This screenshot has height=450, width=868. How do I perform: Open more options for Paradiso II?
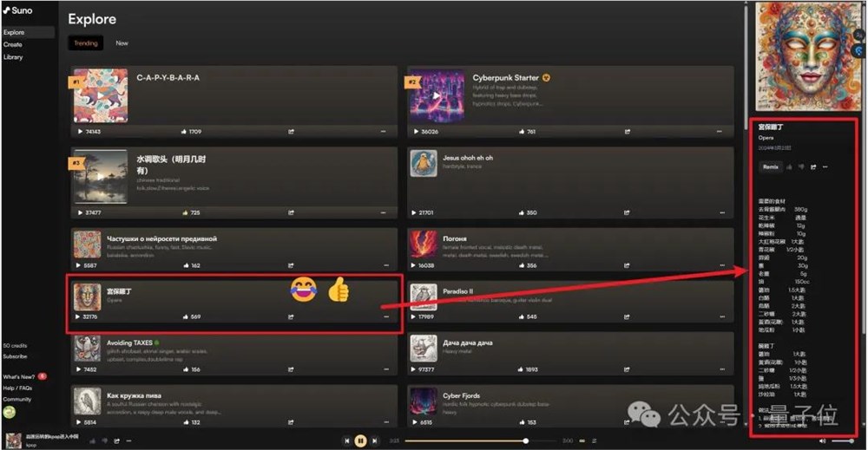tap(722, 316)
